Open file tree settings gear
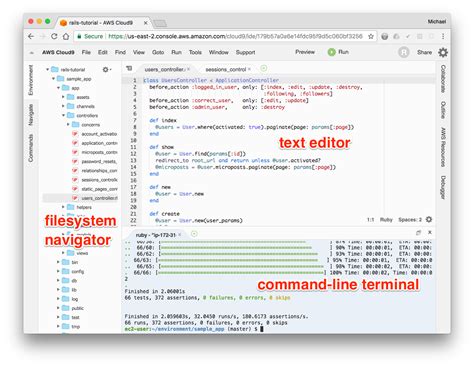Image resolution: width=474 pixels, height=367 pixels. (x=106, y=69)
